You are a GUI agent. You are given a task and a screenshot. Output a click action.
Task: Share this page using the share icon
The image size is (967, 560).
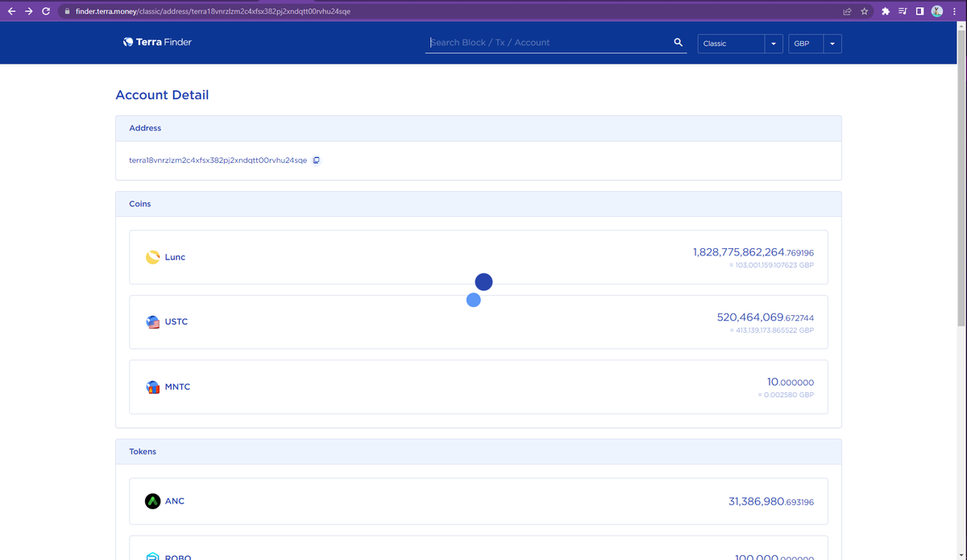click(848, 11)
